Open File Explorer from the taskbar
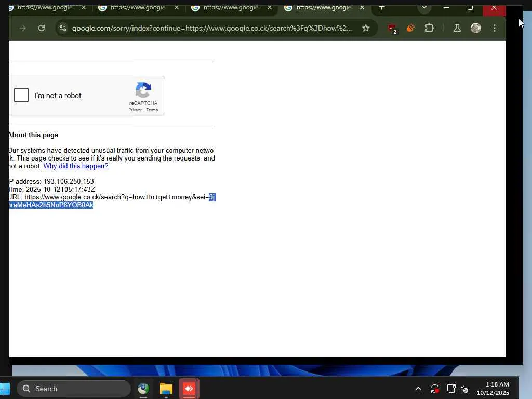 coord(166,389)
